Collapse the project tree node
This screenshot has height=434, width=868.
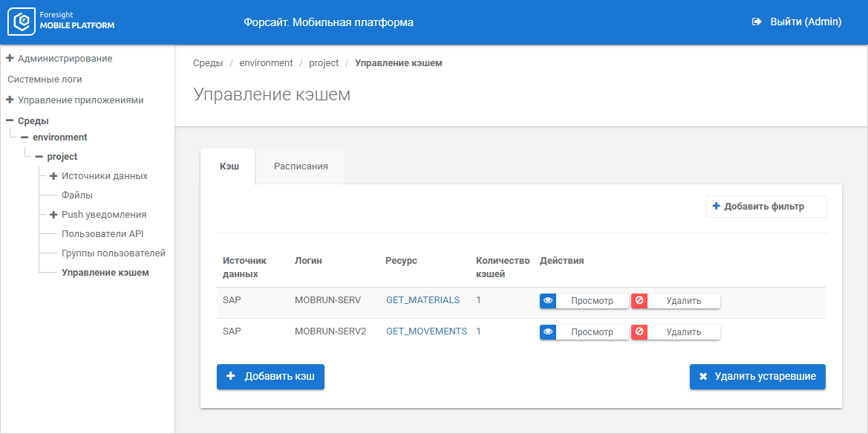tap(39, 157)
